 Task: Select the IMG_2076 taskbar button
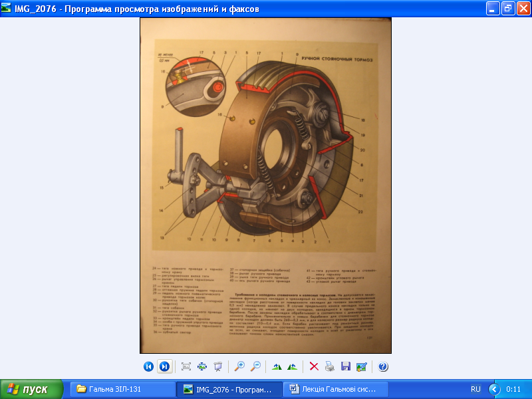pyautogui.click(x=229, y=389)
